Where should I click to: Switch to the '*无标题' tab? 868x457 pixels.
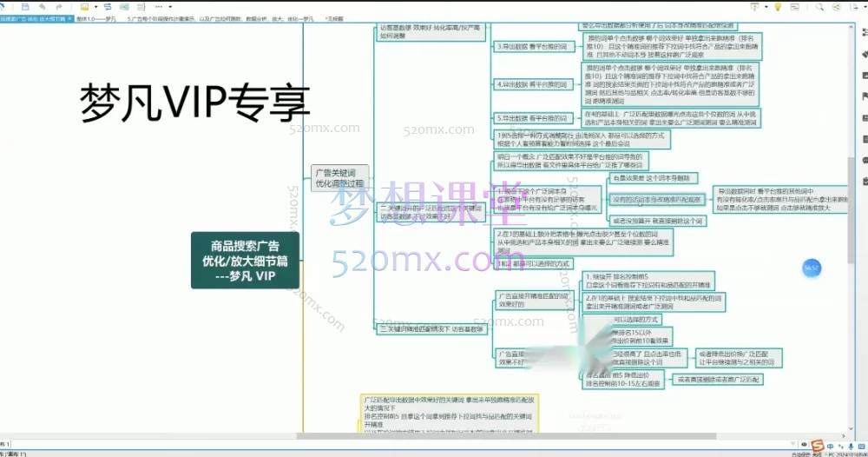click(334, 19)
